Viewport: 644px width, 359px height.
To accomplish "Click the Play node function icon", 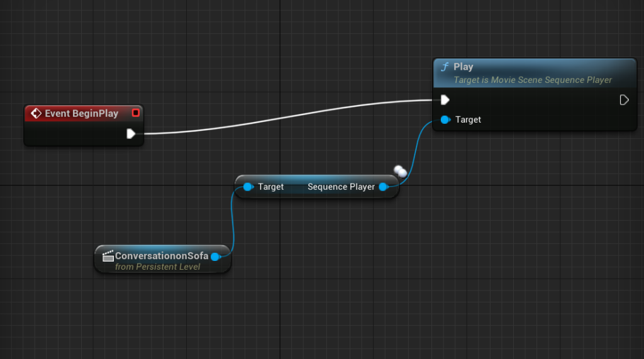I will [445, 67].
